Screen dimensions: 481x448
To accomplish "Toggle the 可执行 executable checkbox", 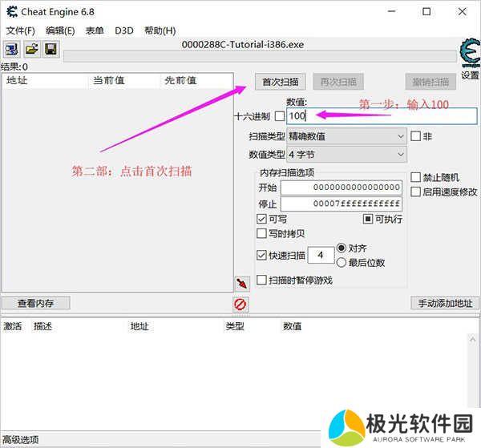I will tap(367, 219).
